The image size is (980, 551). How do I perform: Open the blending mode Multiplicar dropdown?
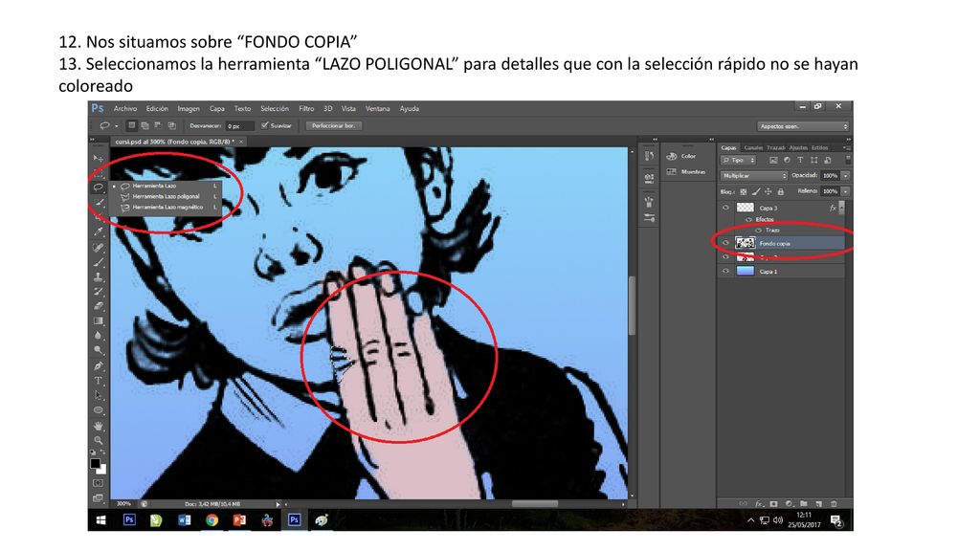[x=754, y=176]
